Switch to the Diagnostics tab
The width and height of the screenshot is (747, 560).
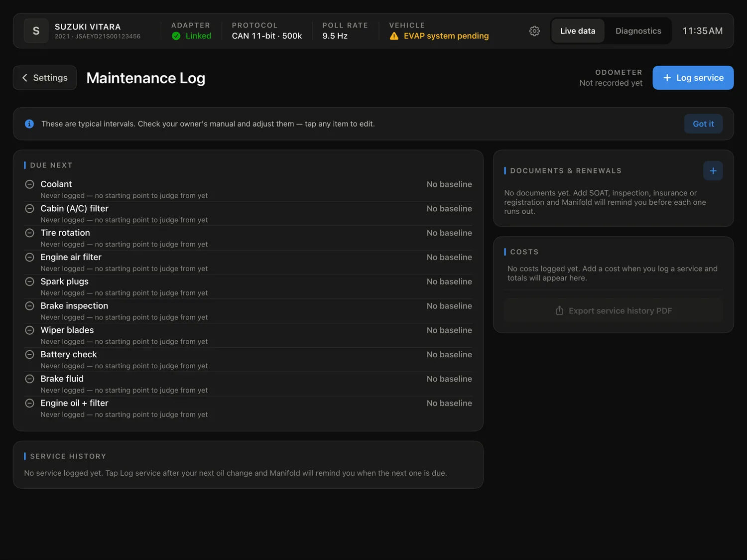[x=638, y=31]
